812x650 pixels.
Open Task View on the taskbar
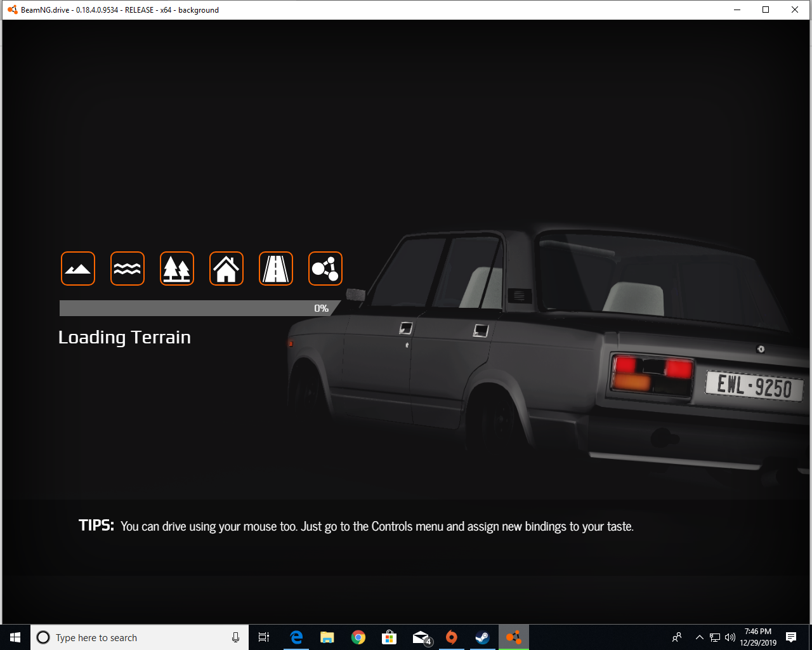[264, 637]
